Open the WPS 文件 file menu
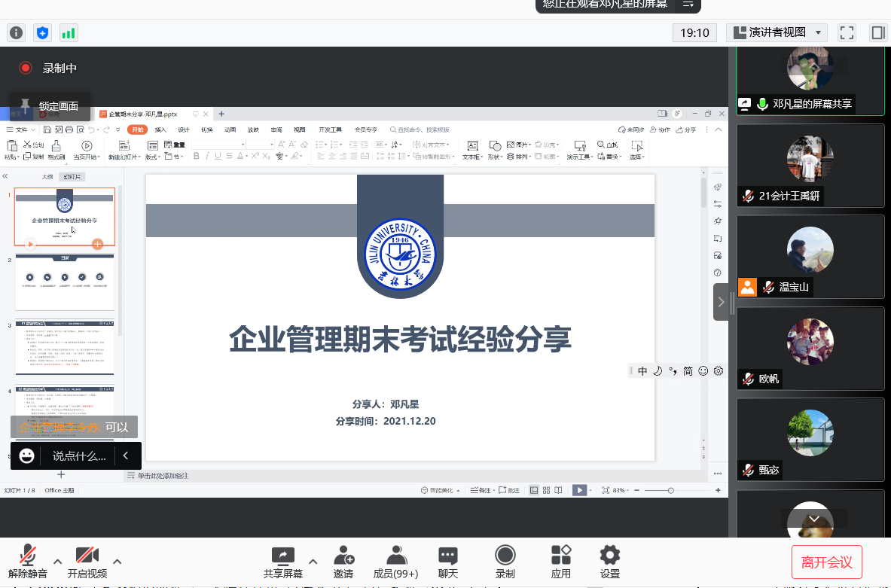Screen dimensions: 891x588 tap(20, 129)
